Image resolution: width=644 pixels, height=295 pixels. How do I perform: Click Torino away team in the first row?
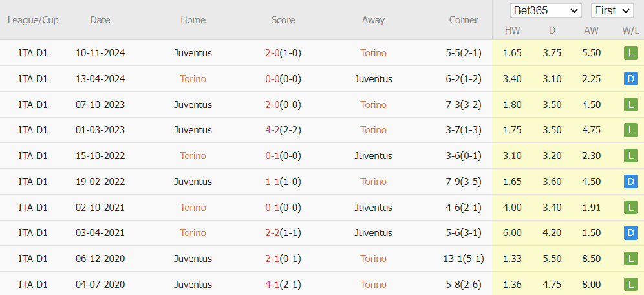coord(373,53)
